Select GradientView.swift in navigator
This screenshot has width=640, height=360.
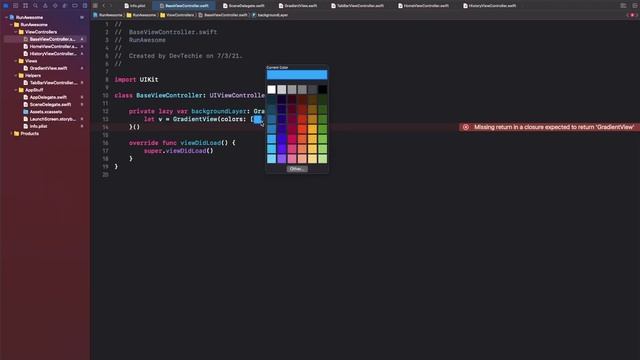coord(48,68)
